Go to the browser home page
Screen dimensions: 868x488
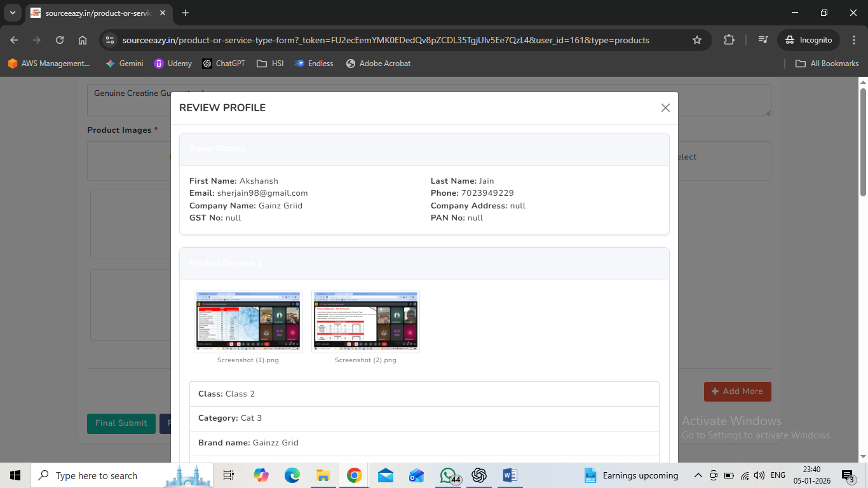83,40
